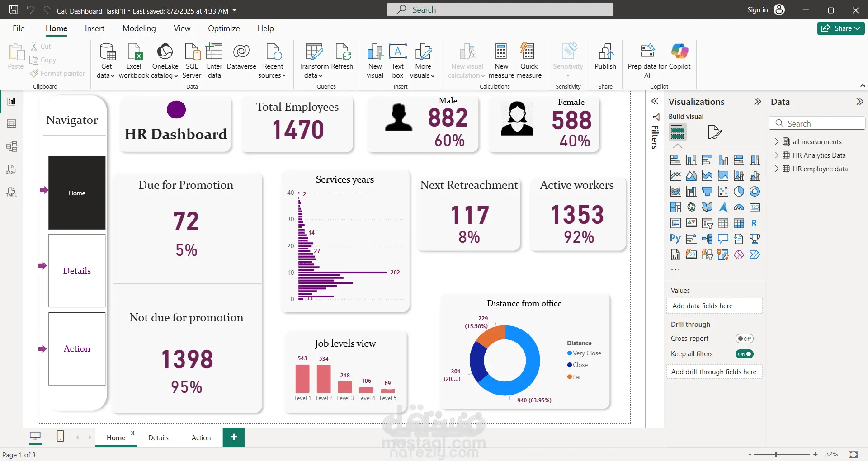This screenshot has height=461, width=868.
Task: Open Model view in the left sidebar
Action: (12, 146)
